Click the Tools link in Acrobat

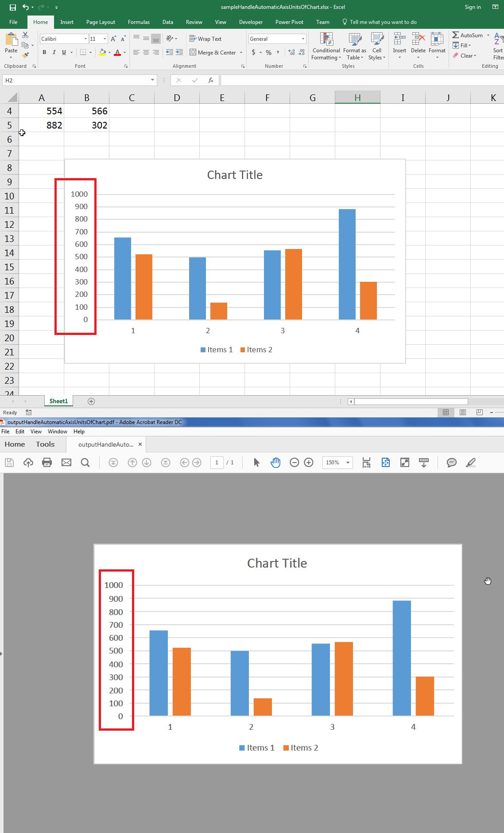(45, 444)
